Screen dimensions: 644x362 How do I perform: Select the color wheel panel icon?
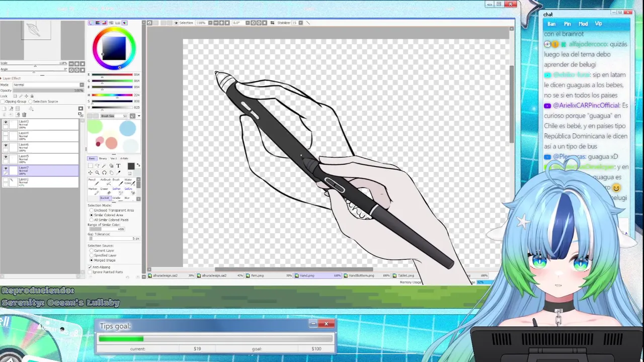click(x=91, y=23)
